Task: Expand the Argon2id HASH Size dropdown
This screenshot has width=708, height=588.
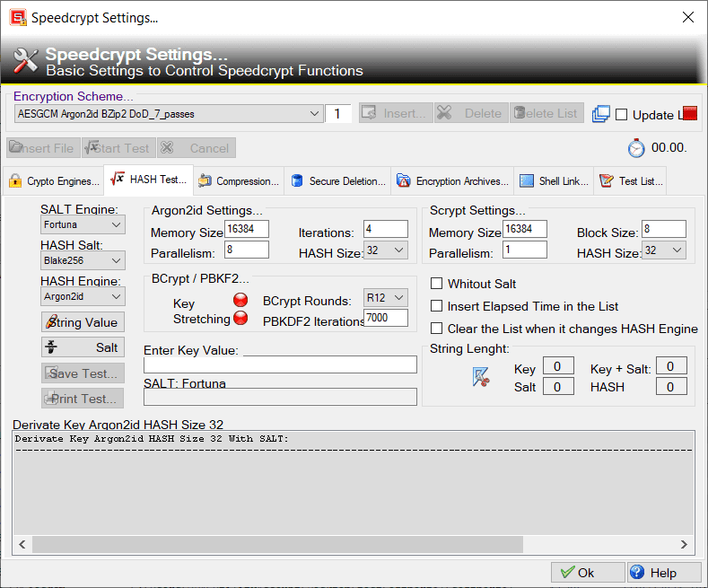Action: (386, 250)
